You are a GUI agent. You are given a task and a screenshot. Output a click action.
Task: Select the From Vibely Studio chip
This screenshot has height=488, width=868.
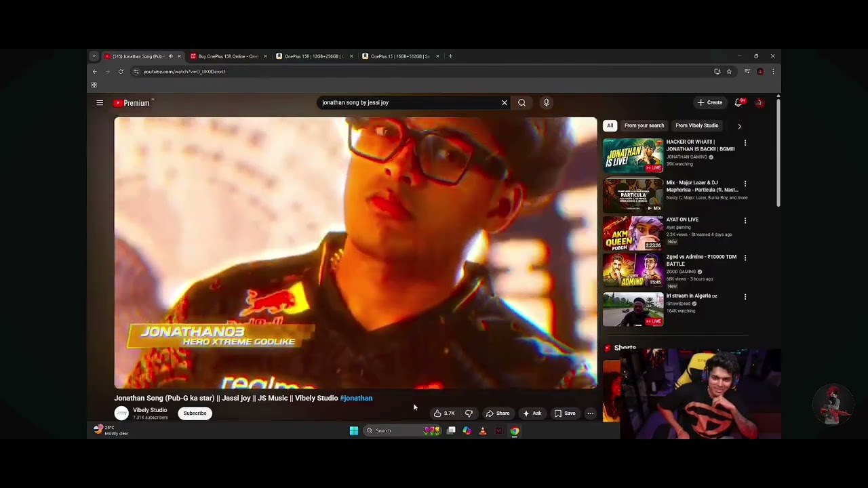[x=696, y=125]
